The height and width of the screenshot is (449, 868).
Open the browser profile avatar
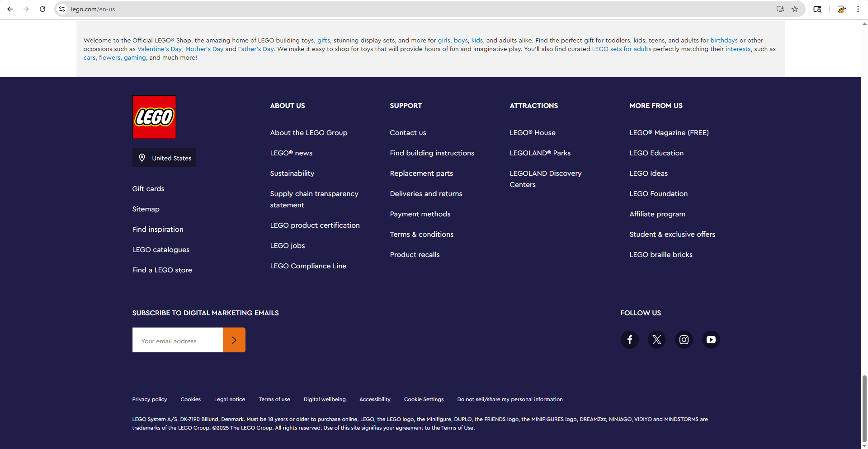click(842, 9)
